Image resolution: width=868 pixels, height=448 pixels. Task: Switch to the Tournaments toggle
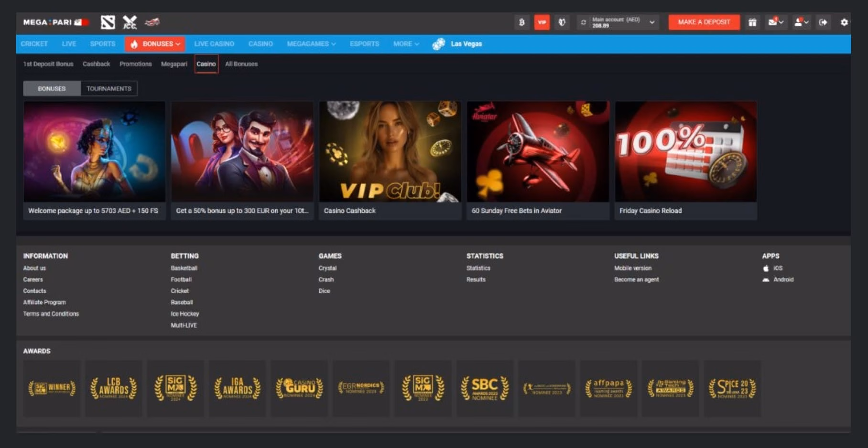coord(109,88)
